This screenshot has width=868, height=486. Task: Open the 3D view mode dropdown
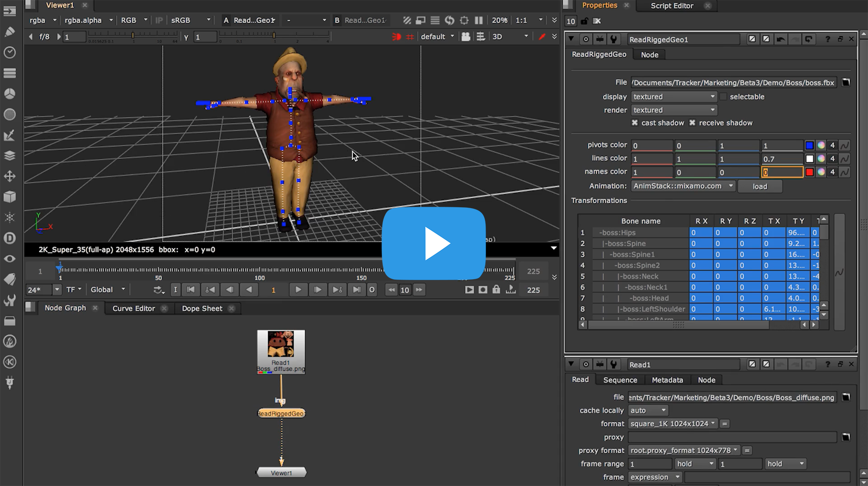point(510,37)
